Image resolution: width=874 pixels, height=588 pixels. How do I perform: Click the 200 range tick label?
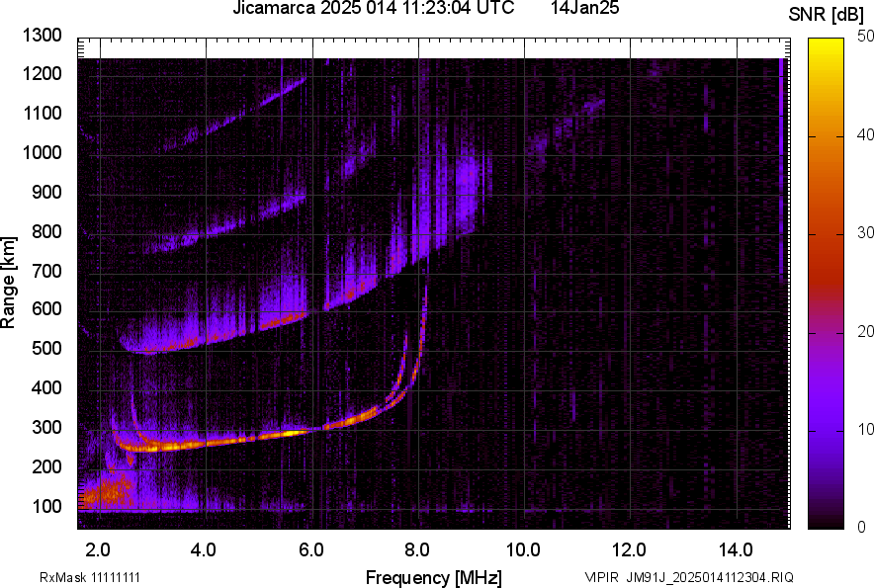[46, 466]
